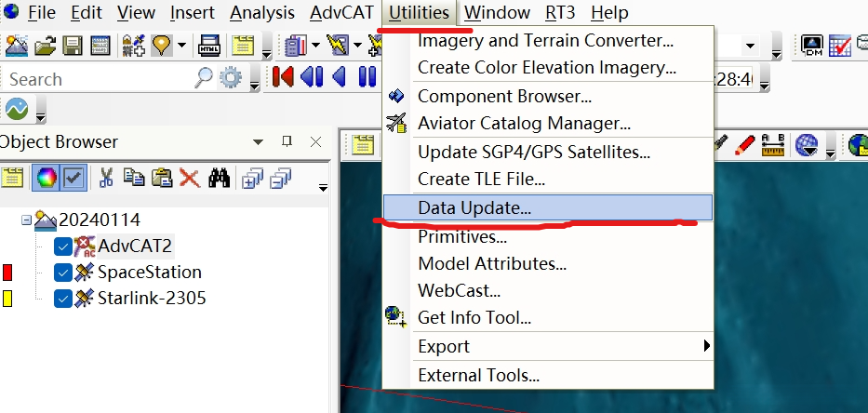The width and height of the screenshot is (868, 413).
Task: Click the blue globe with arrow icon
Action: coord(806,145)
